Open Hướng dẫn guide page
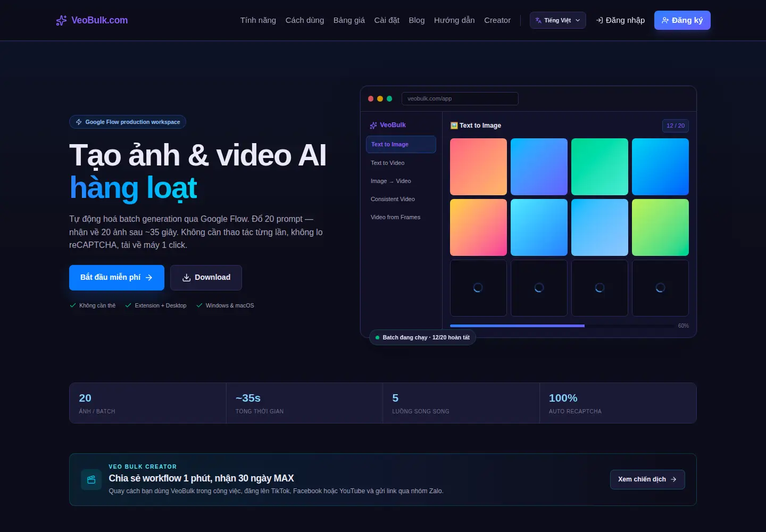The width and height of the screenshot is (766, 532). (454, 20)
